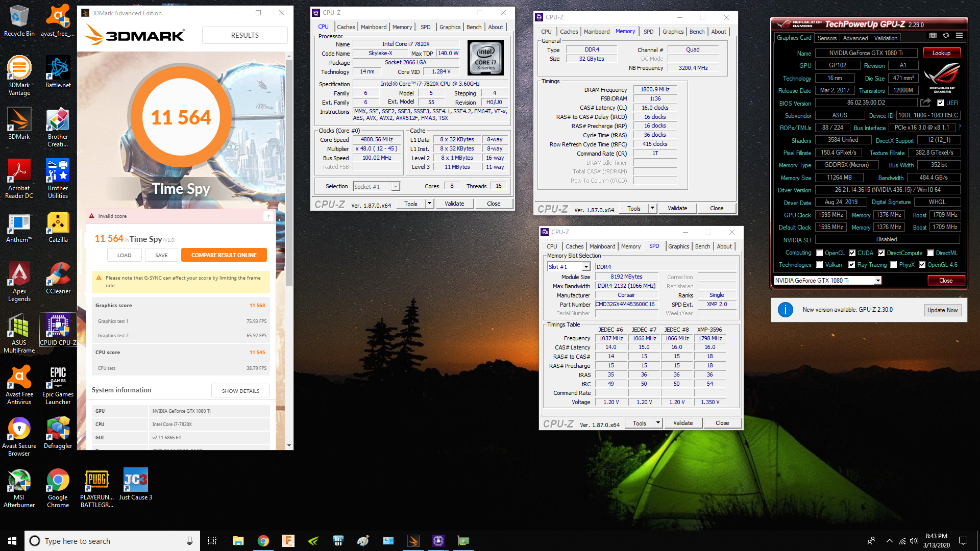
Task: Click SHOW DETAILS in 3DMark
Action: (x=240, y=391)
